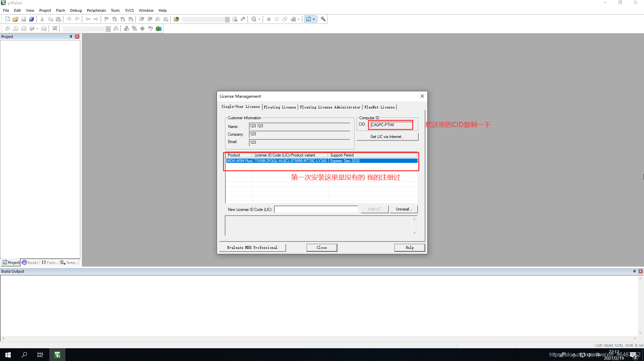Open the File menu
Viewport: 644px width, 361px height.
(6, 10)
